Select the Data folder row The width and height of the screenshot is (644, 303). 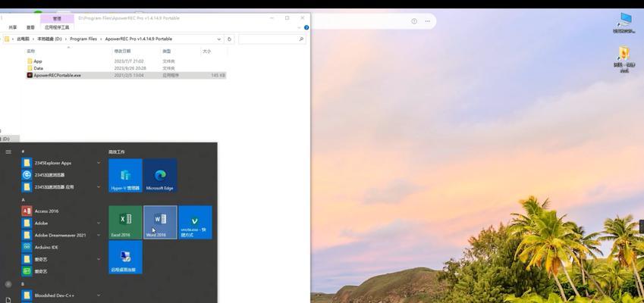[125, 68]
